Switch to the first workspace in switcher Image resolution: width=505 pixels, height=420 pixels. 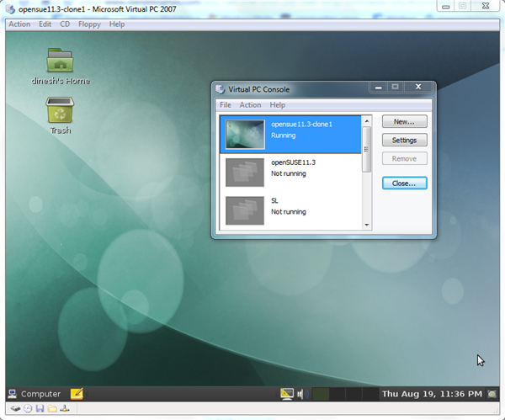(321, 394)
